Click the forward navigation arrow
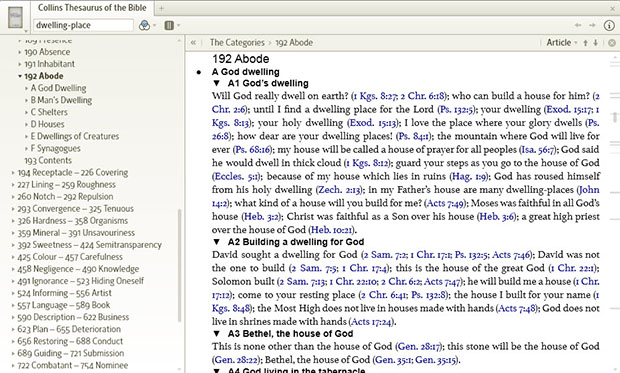The height and width of the screenshot is (373, 620). click(x=592, y=25)
